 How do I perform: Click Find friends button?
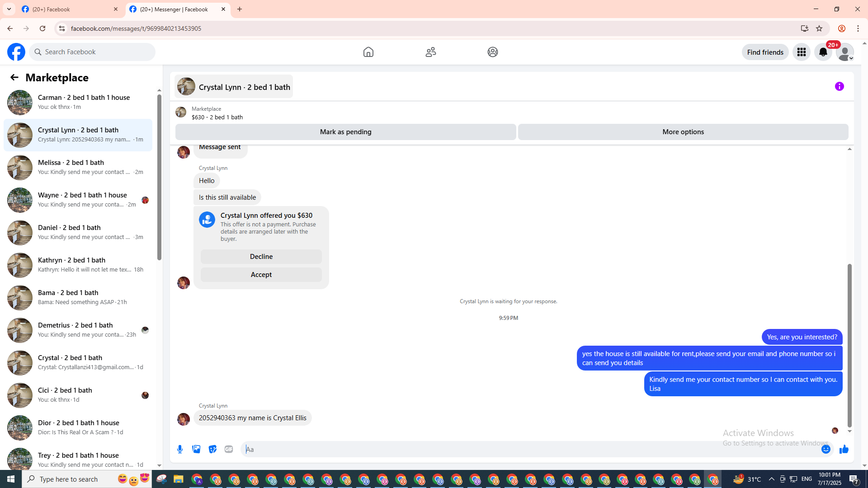765,52
